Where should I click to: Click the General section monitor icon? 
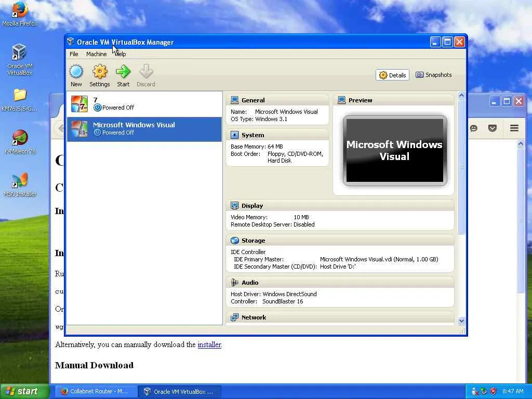234,100
